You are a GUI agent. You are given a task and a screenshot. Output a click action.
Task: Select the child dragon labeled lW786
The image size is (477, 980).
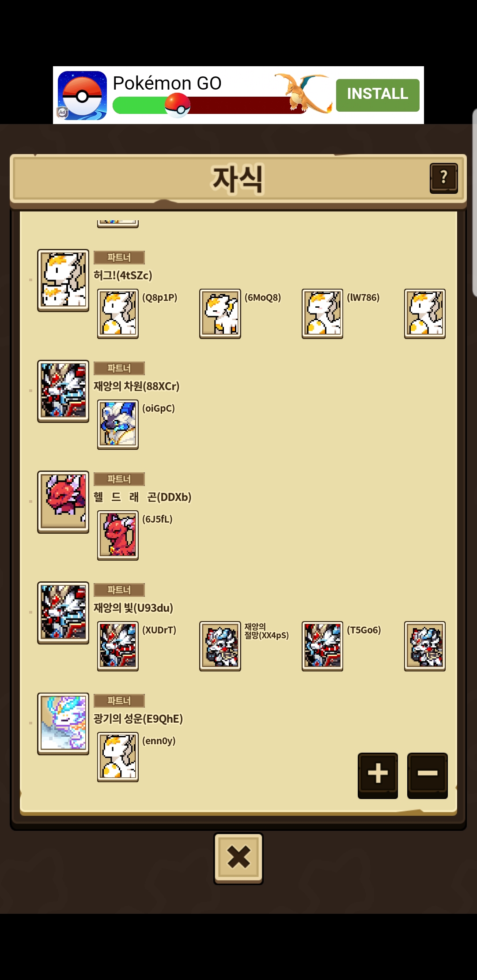(322, 314)
